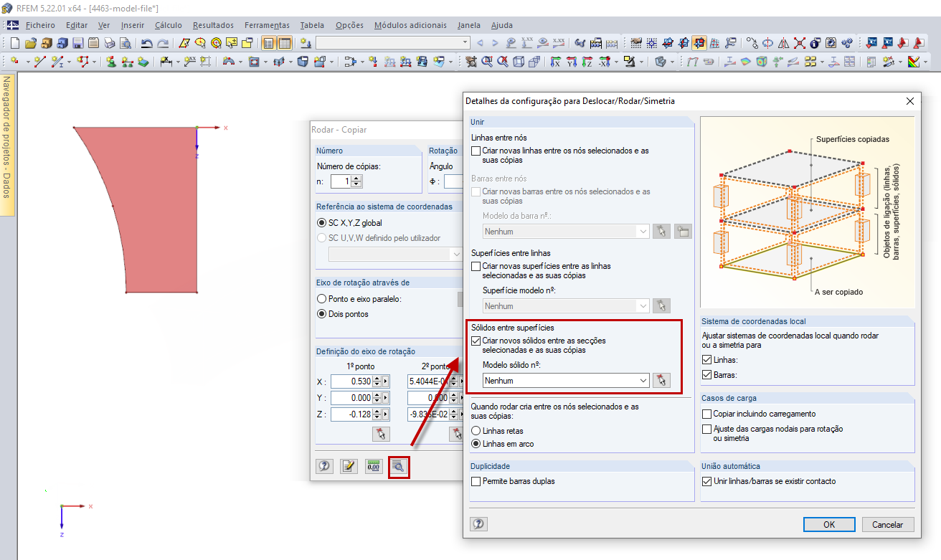Enable Criar novas linhas entre os nós
This screenshot has width=941, height=560.
pos(476,151)
